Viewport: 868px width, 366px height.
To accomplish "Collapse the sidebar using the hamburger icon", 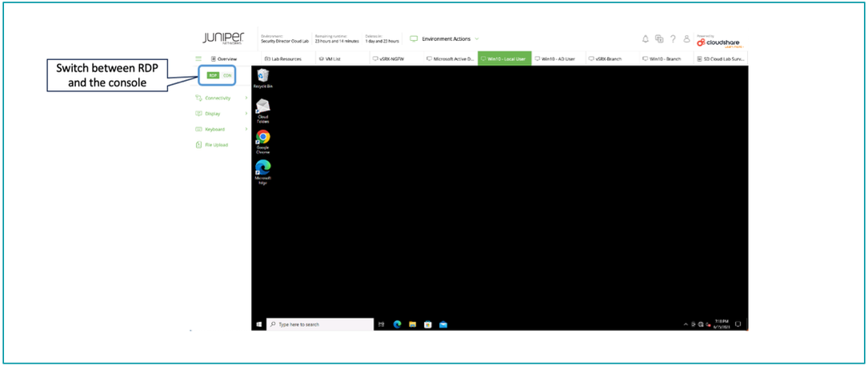I will 199,58.
